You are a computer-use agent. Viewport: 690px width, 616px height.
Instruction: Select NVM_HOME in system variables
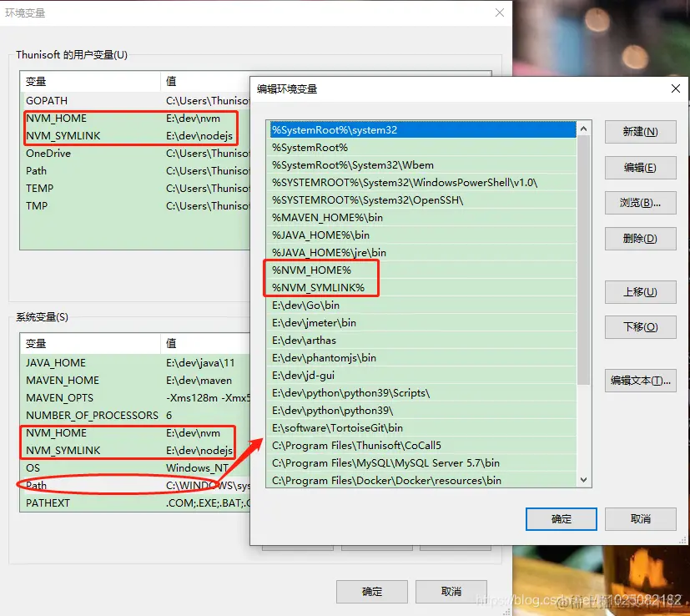coord(135,433)
